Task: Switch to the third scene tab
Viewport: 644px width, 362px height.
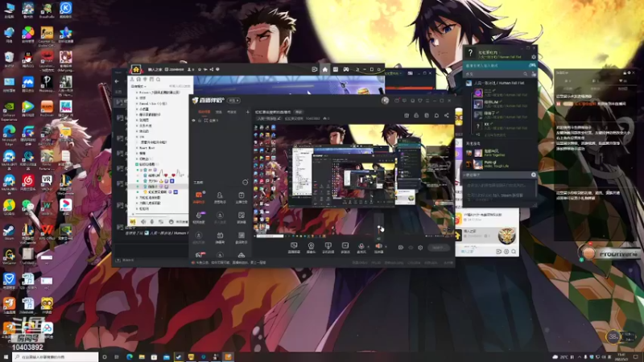Action: point(232,112)
